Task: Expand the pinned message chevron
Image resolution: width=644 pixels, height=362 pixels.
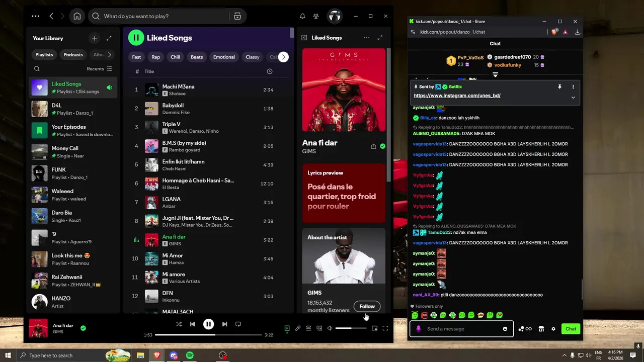Action: 573,98
